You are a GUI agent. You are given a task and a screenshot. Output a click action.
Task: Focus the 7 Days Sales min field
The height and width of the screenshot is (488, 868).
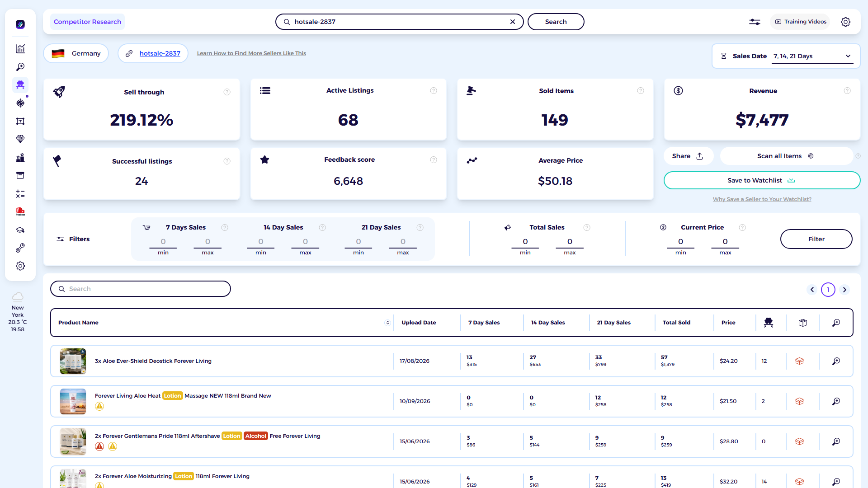coord(163,242)
